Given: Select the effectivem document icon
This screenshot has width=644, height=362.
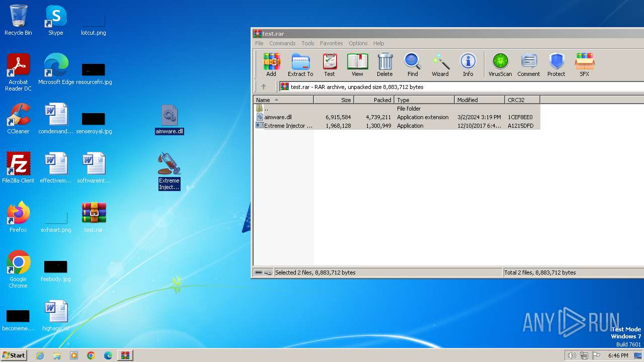Looking at the screenshot, I should (56, 167).
